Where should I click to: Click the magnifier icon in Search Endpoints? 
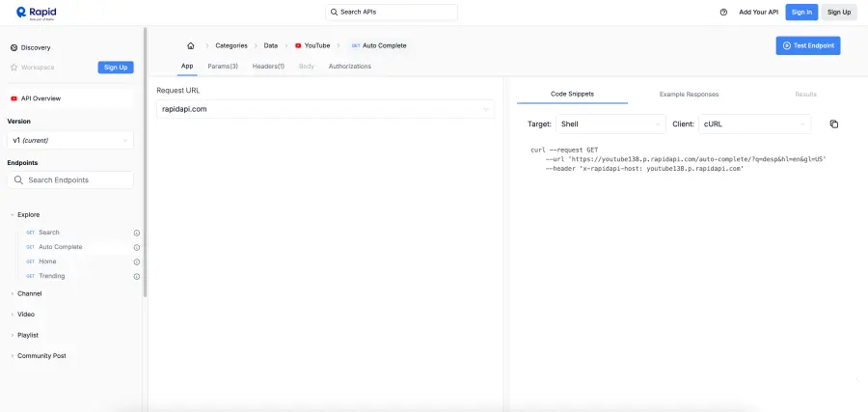pos(18,180)
